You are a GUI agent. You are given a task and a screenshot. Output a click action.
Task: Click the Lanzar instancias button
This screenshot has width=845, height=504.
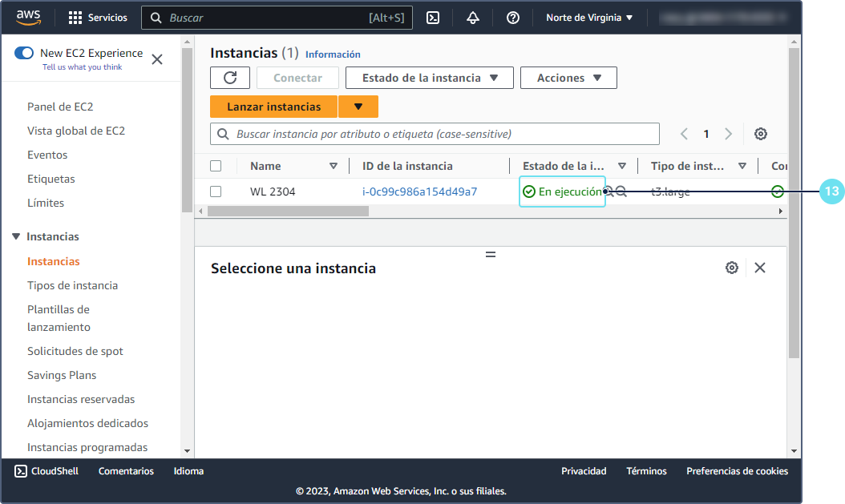273,107
